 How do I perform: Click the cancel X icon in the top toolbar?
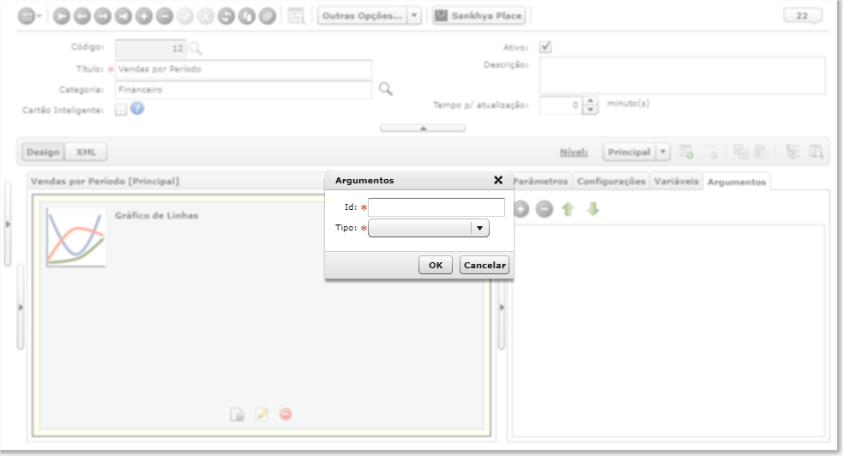pyautogui.click(x=205, y=16)
